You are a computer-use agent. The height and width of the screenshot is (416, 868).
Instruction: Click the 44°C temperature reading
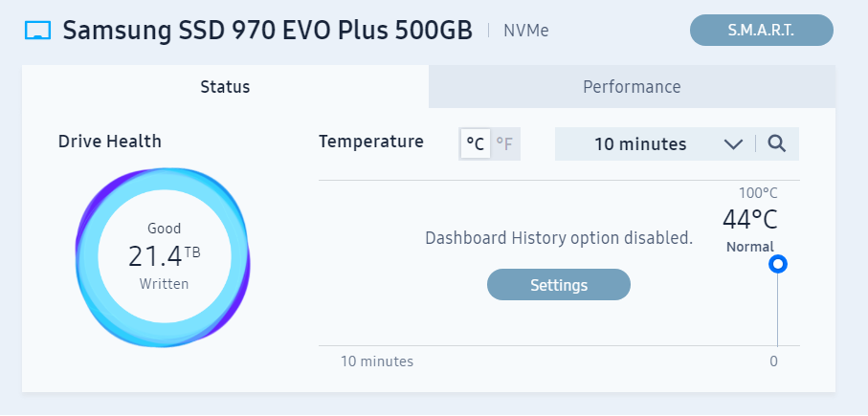pyautogui.click(x=750, y=220)
